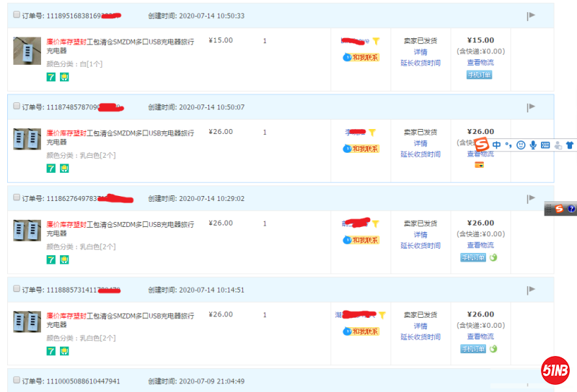Screen dimensions: 577x392
Task: Click 和我联系 chat button in 10:50:33 order
Action: (361, 58)
